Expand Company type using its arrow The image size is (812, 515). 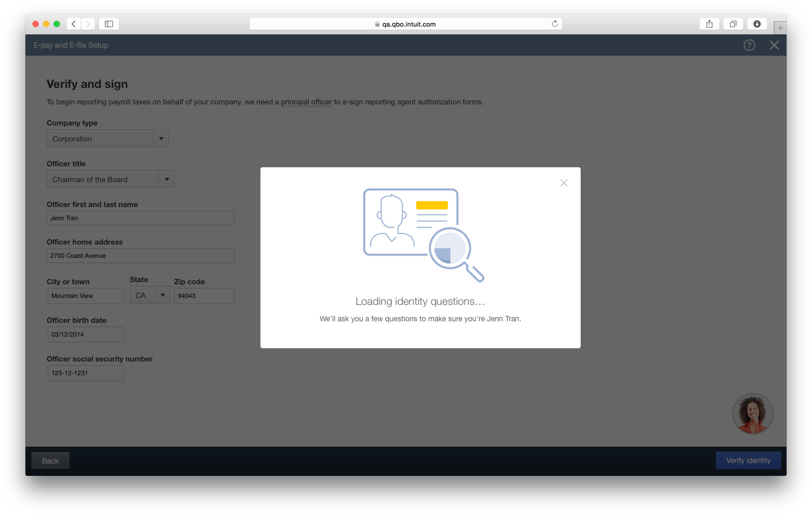[161, 139]
